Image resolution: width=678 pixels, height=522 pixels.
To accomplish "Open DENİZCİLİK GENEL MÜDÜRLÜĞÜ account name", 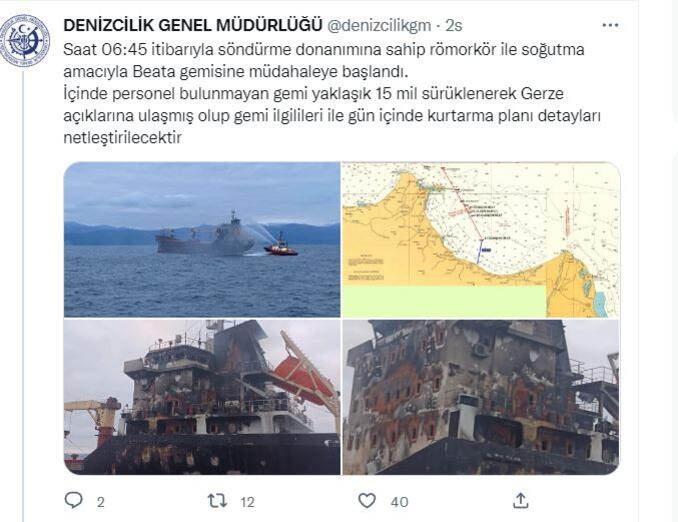I will [193, 25].
